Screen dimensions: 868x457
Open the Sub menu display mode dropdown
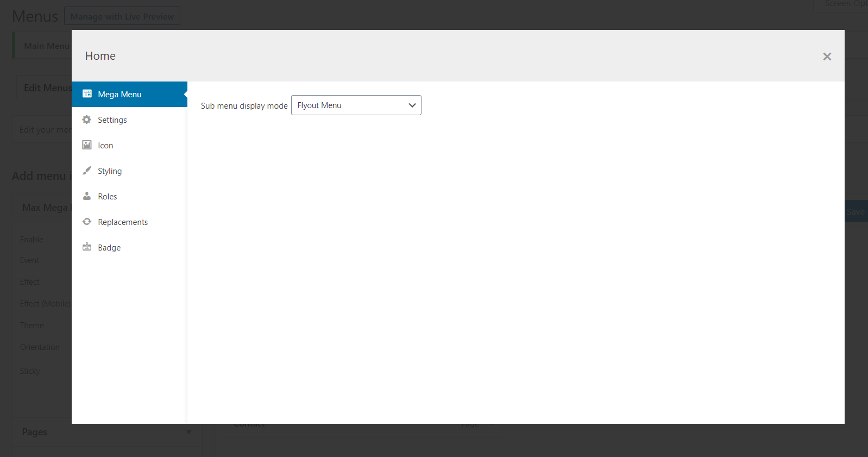[x=356, y=105]
